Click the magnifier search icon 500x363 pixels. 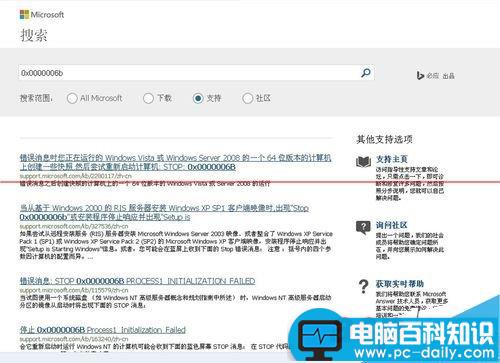366,73
